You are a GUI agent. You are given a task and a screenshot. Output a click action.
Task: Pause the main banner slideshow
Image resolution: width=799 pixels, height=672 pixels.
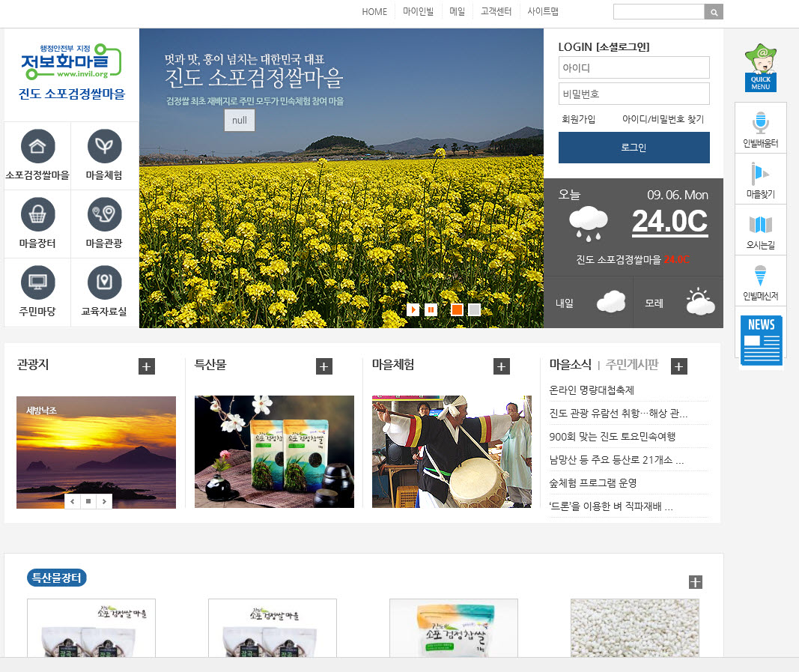pos(431,309)
